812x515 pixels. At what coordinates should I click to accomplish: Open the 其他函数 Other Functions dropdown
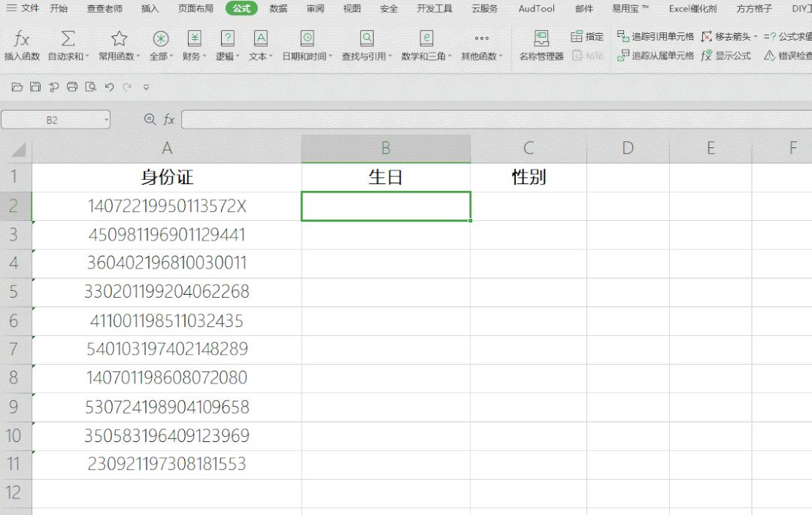click(x=481, y=39)
